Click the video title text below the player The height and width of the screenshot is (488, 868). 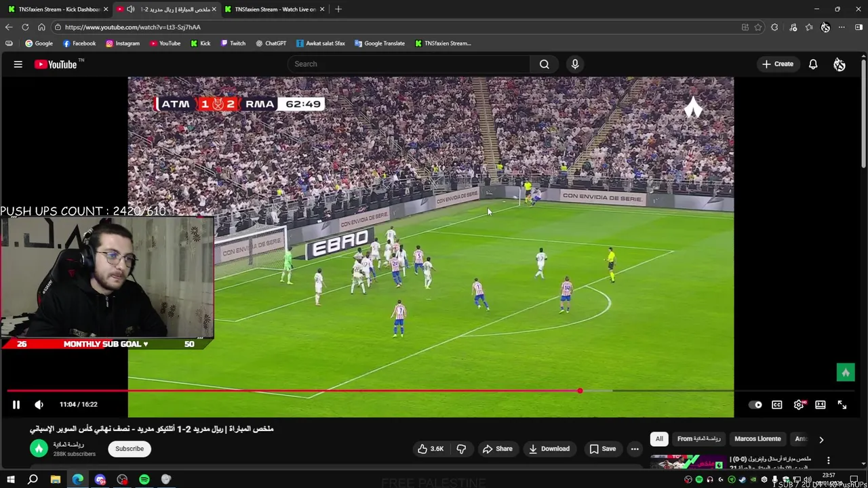pos(152,429)
